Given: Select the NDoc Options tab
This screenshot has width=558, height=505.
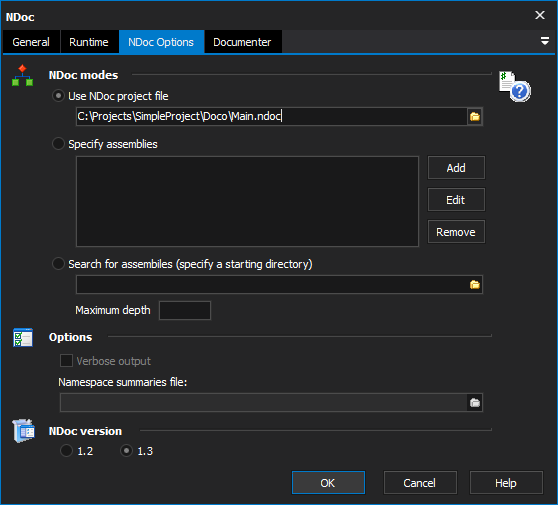Looking at the screenshot, I should [x=161, y=42].
